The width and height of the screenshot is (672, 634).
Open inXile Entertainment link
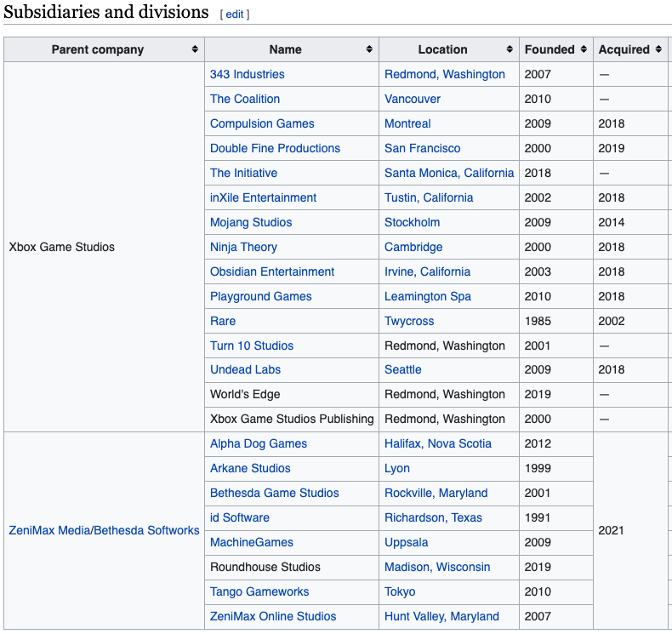(x=263, y=197)
